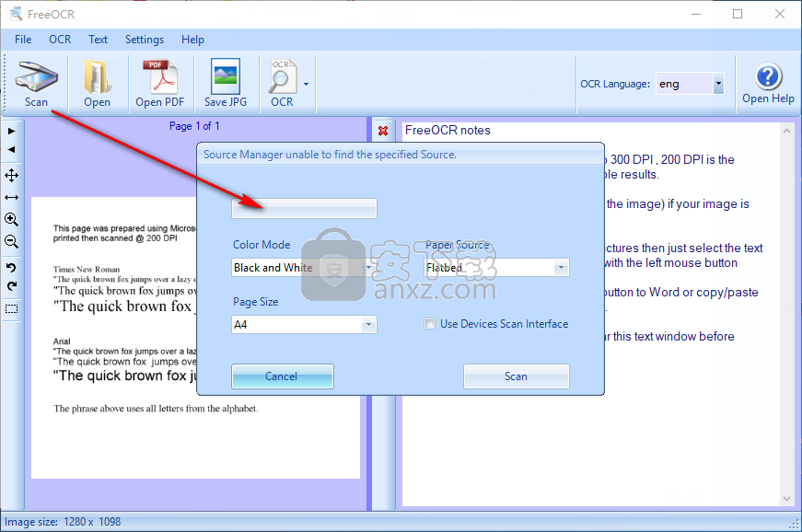Open the Help menu
Screen dimensions: 802x532
[192, 40]
